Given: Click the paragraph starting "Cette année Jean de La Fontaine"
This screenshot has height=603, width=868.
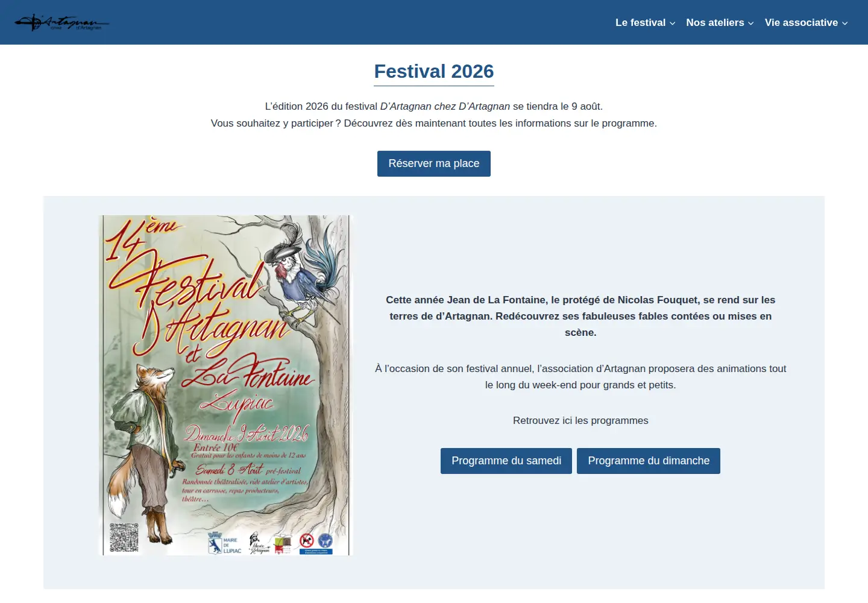Looking at the screenshot, I should [580, 316].
